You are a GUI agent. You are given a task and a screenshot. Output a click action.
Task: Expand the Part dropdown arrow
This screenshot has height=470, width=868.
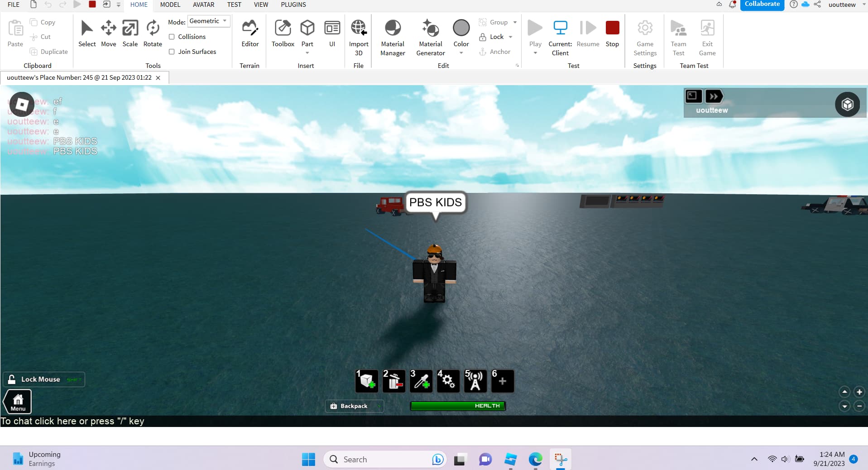[x=307, y=53]
